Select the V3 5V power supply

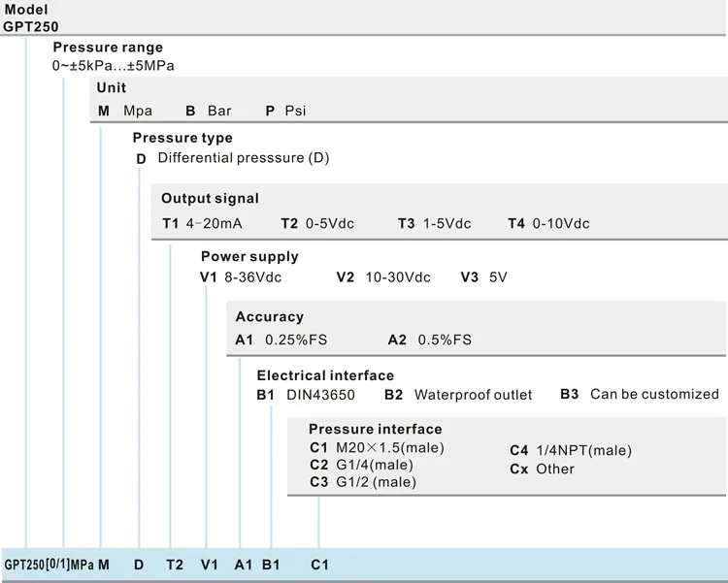(x=483, y=277)
